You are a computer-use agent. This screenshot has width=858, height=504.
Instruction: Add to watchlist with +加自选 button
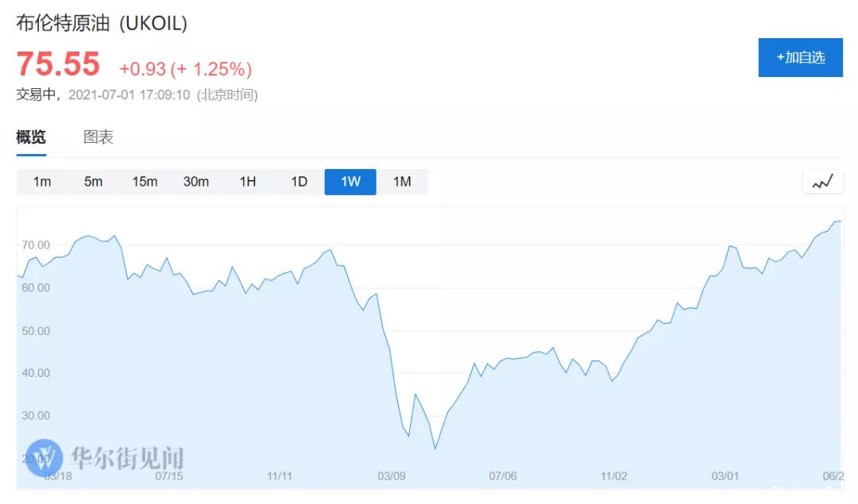(801, 57)
